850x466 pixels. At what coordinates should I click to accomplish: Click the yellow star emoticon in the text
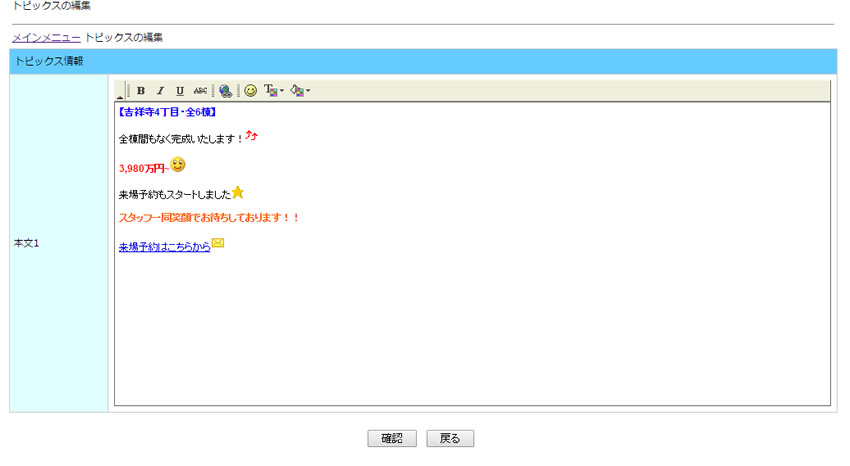click(x=237, y=192)
